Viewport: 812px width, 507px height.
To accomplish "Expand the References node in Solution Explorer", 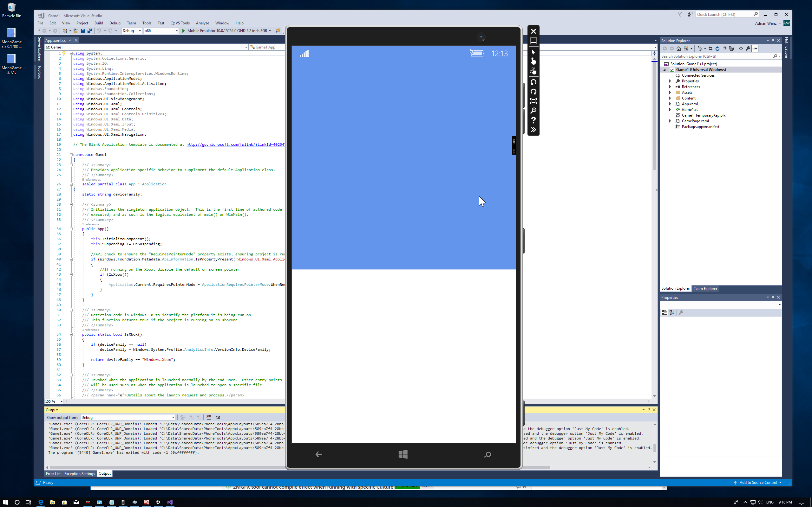I will click(670, 87).
